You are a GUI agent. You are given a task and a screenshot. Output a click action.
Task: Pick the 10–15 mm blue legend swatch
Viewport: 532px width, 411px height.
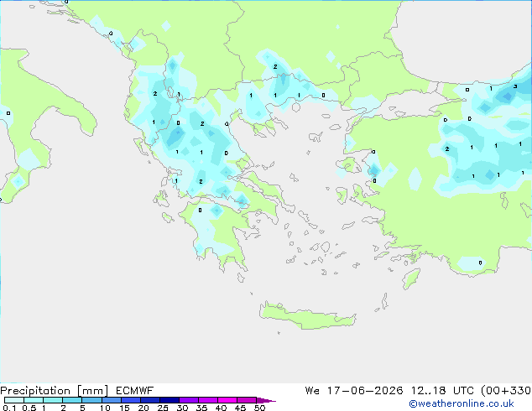click(112, 400)
